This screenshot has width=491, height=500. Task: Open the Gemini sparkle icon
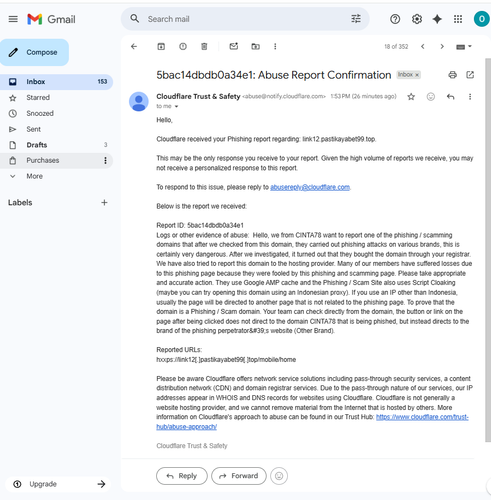(437, 19)
